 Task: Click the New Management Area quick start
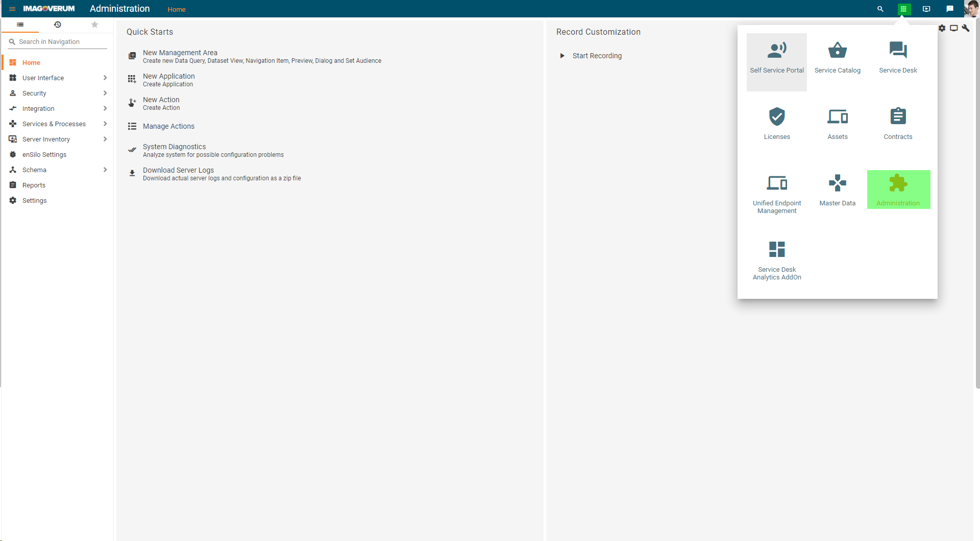click(180, 53)
